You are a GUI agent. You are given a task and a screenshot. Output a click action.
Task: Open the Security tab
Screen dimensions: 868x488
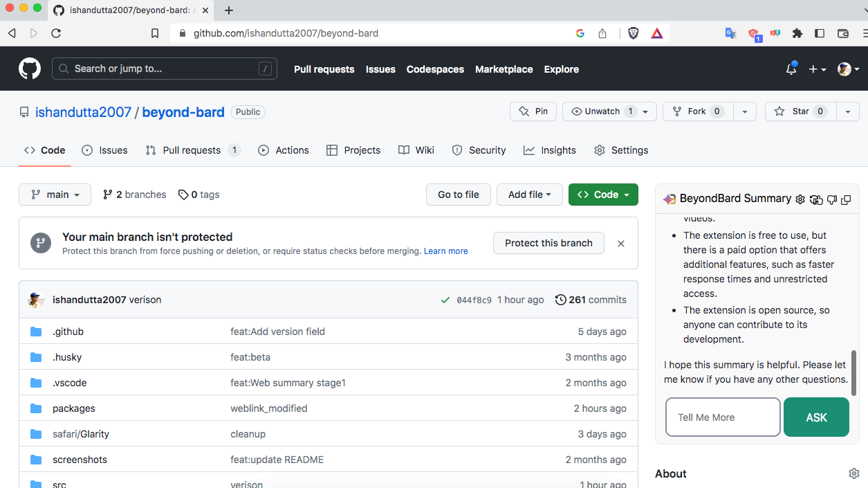pos(479,150)
